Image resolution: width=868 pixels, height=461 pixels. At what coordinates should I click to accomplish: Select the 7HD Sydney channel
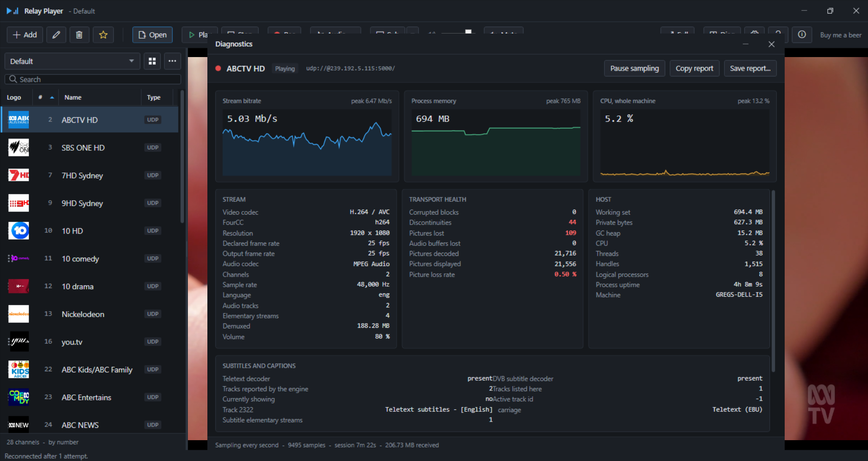click(90, 175)
